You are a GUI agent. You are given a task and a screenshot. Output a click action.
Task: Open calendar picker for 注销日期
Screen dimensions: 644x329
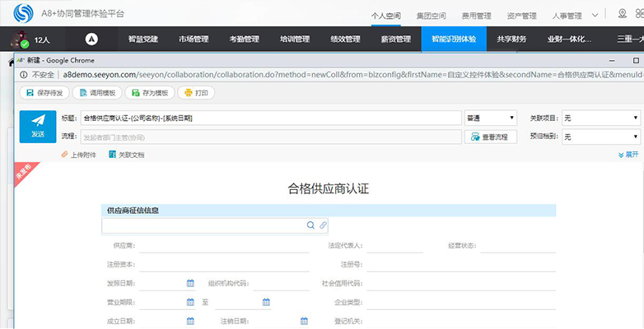(304, 321)
